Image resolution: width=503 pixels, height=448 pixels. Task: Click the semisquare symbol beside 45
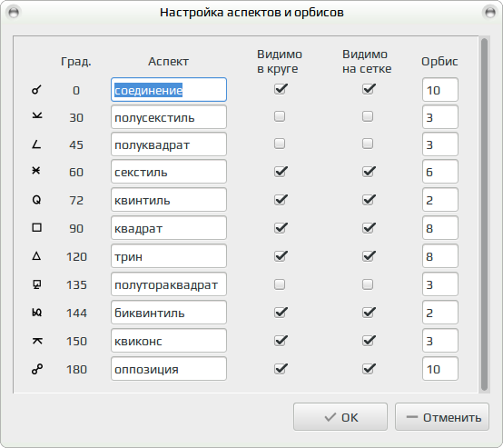point(36,144)
